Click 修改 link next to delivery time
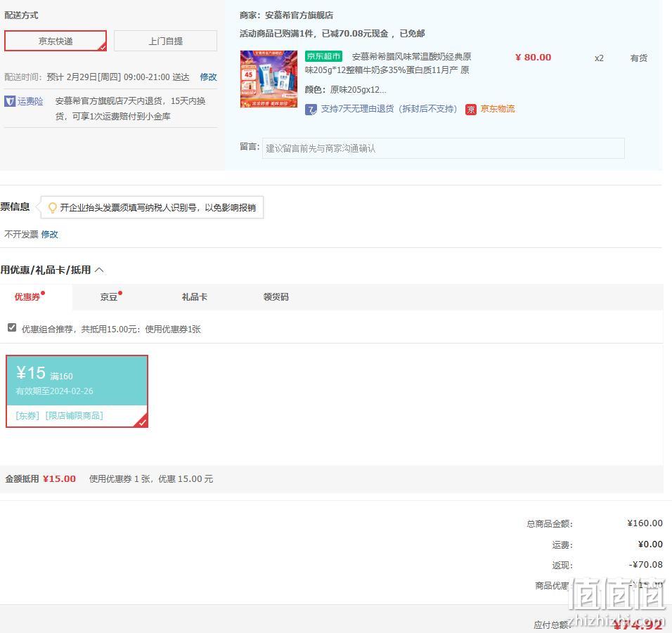The height and width of the screenshot is (633, 672). click(x=208, y=77)
